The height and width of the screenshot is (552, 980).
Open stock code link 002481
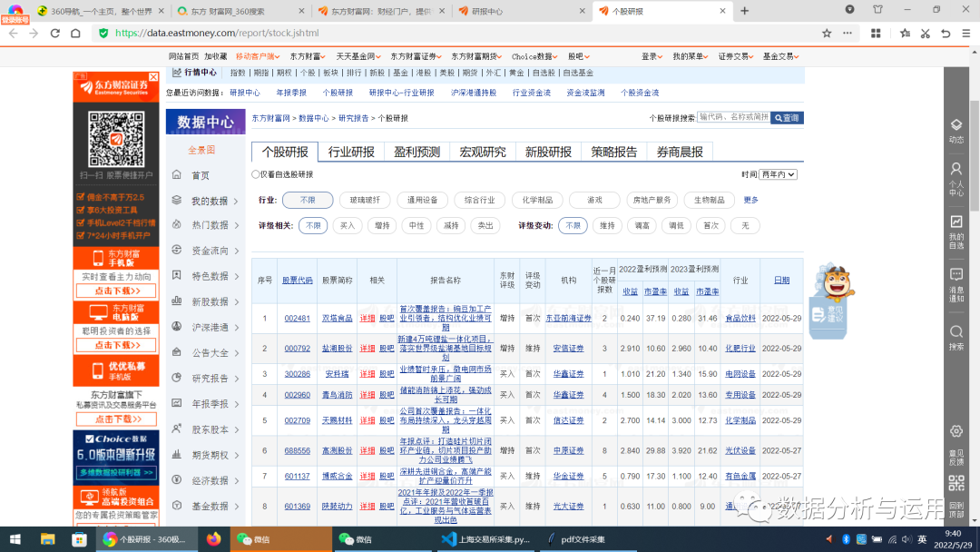click(x=298, y=318)
